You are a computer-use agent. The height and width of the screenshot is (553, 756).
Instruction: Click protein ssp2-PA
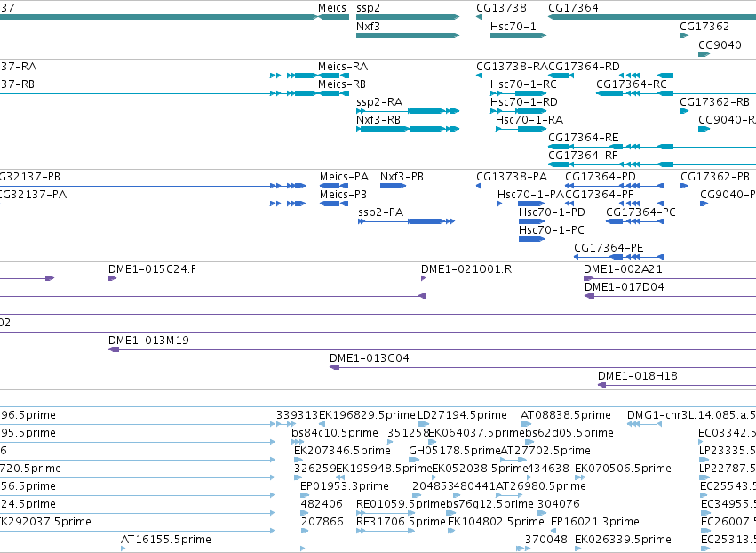coord(381,212)
